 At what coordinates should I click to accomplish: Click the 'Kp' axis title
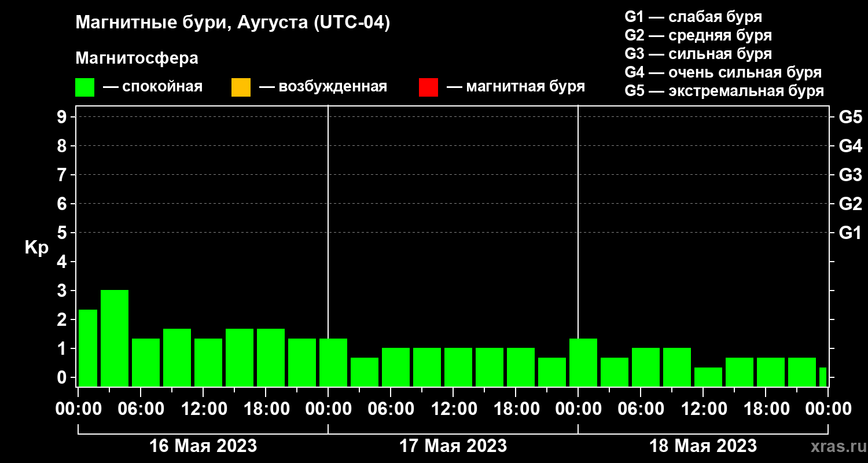[x=36, y=248]
